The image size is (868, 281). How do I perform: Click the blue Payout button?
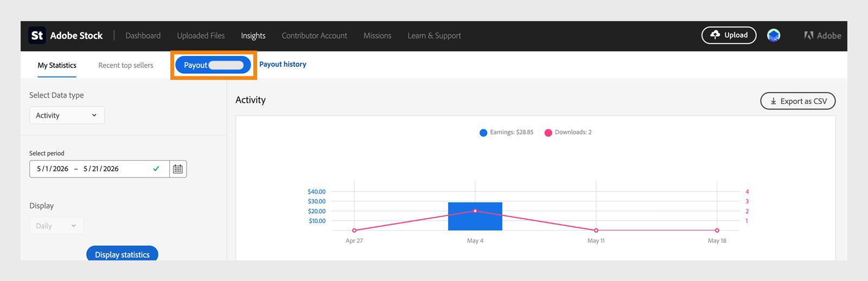(213, 65)
